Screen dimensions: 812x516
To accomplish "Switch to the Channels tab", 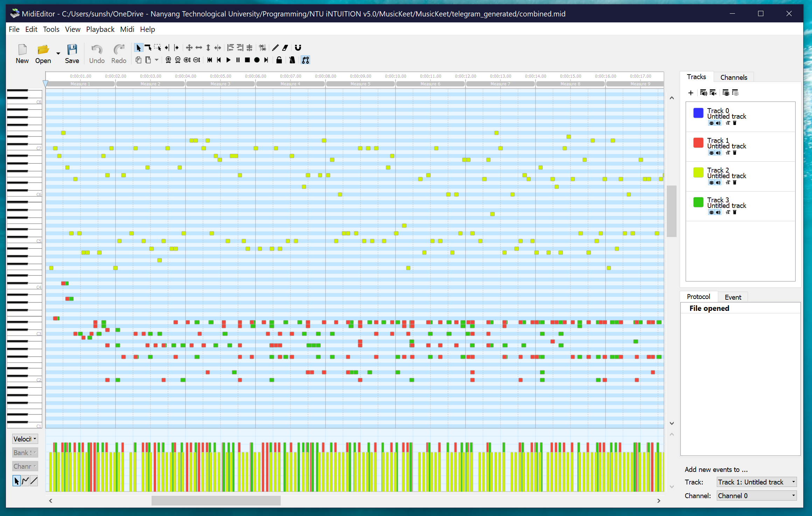I will (733, 77).
